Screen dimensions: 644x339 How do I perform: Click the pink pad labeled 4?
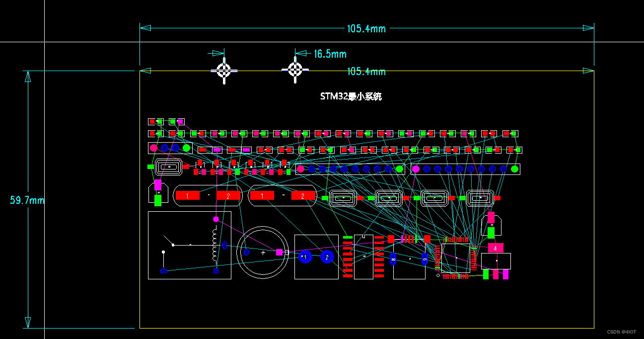tap(495, 247)
